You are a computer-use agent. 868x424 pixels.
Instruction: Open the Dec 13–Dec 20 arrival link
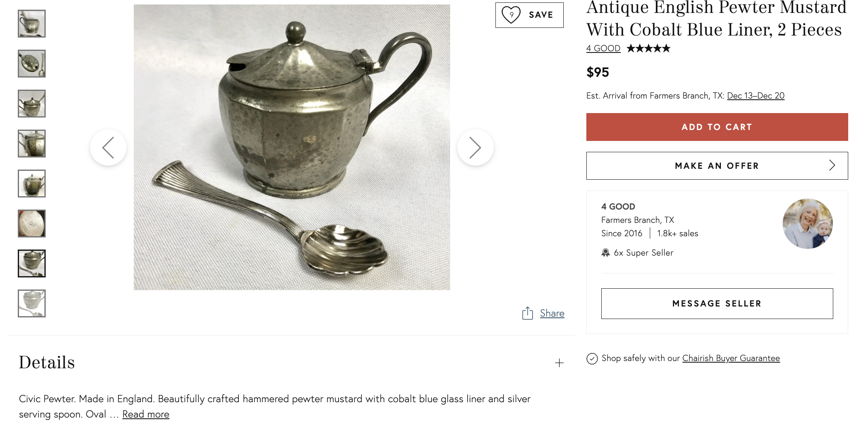[x=755, y=96]
